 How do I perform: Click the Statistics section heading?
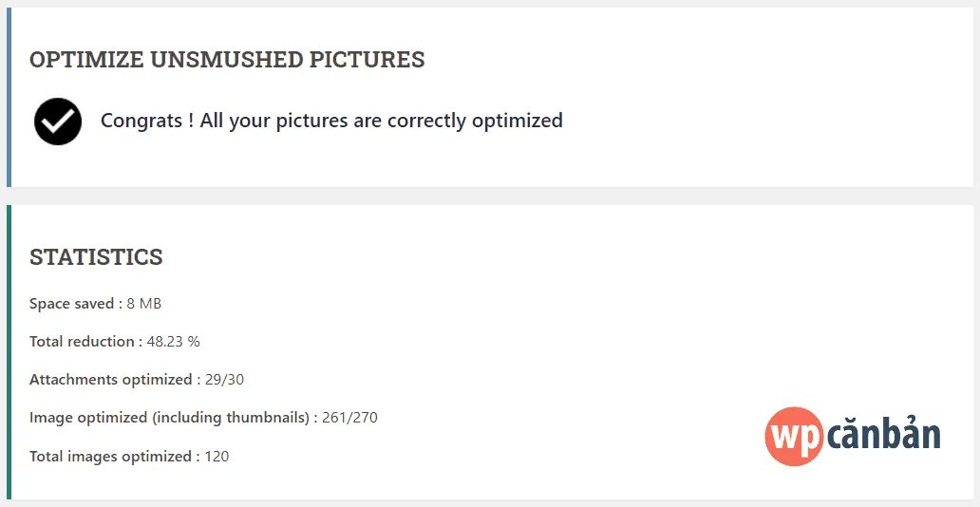96,257
